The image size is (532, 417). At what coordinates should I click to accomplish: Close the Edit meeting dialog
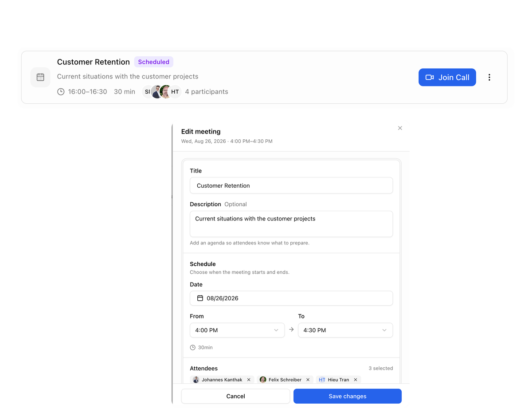pyautogui.click(x=400, y=128)
